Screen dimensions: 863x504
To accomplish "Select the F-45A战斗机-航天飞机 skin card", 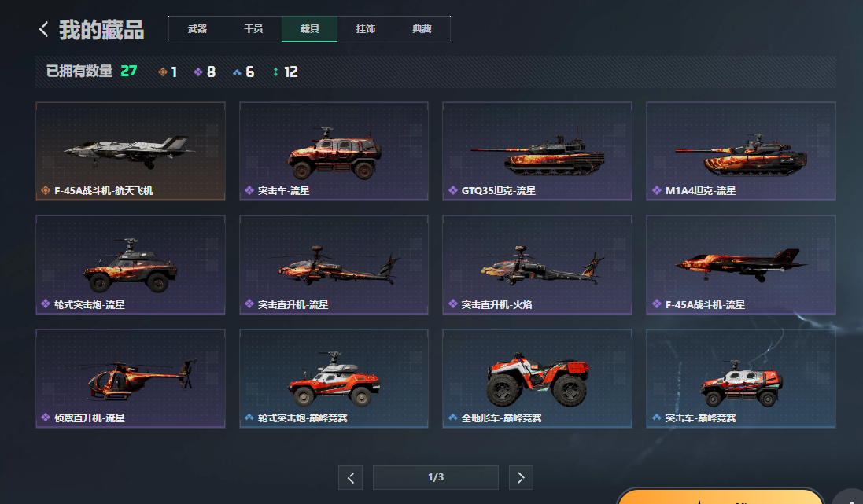I will (x=131, y=151).
